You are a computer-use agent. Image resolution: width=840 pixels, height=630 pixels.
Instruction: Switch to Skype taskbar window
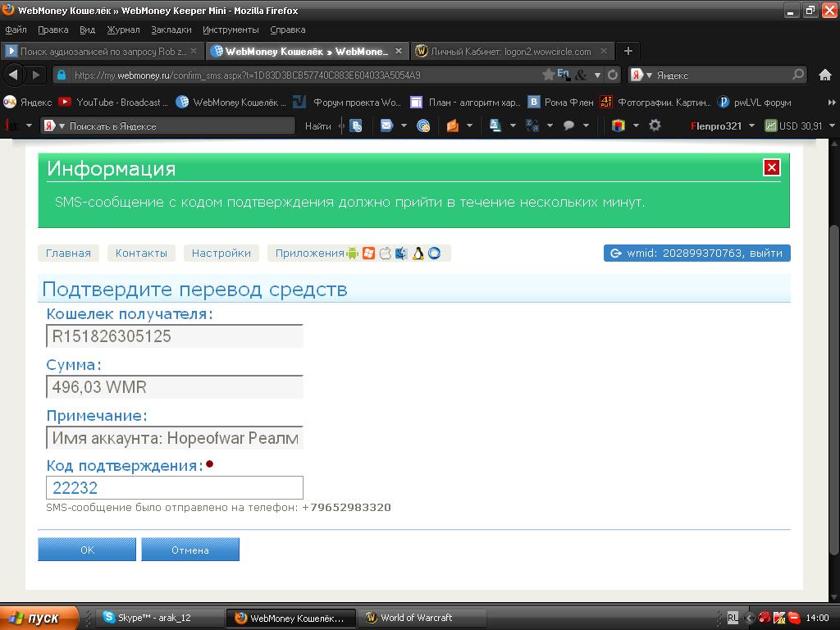click(x=160, y=618)
